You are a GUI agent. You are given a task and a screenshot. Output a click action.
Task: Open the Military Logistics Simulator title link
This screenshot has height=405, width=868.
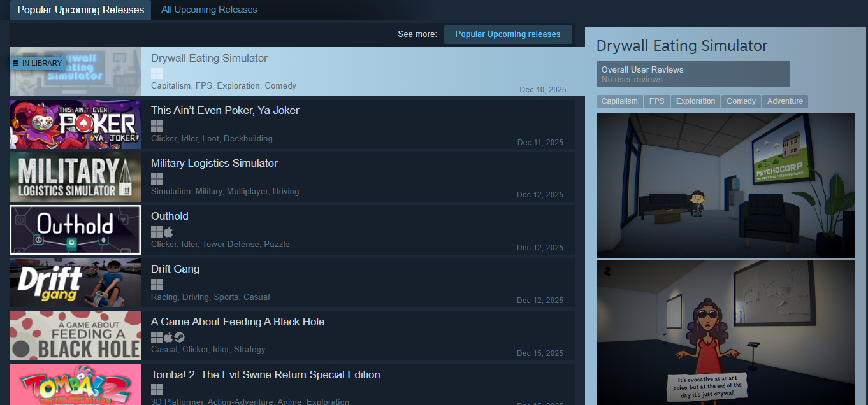214,164
